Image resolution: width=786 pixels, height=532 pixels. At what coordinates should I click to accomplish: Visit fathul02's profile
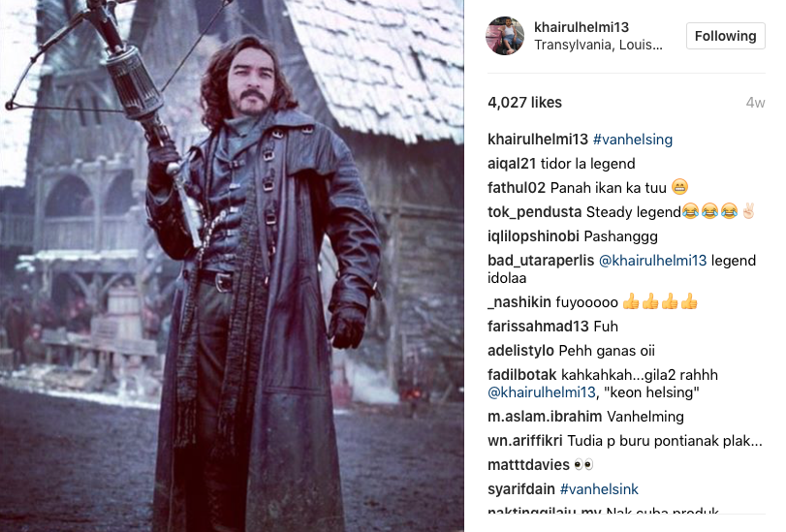517,188
